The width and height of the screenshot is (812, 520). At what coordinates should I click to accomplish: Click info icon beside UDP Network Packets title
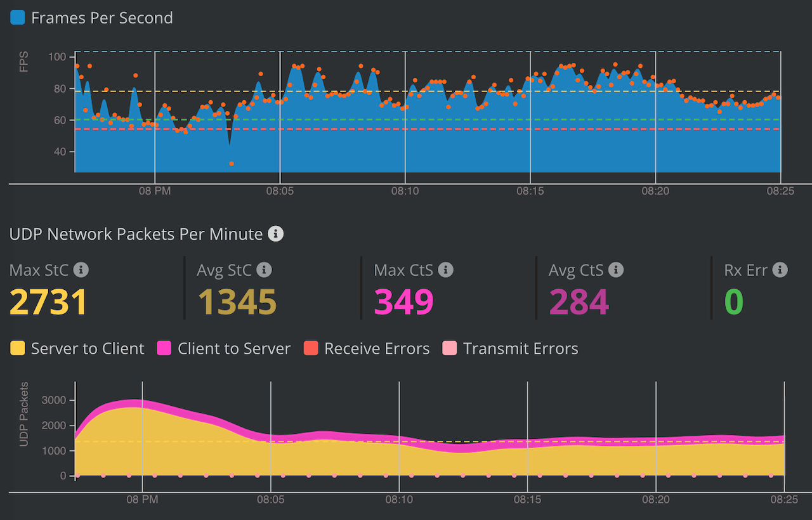click(x=275, y=234)
